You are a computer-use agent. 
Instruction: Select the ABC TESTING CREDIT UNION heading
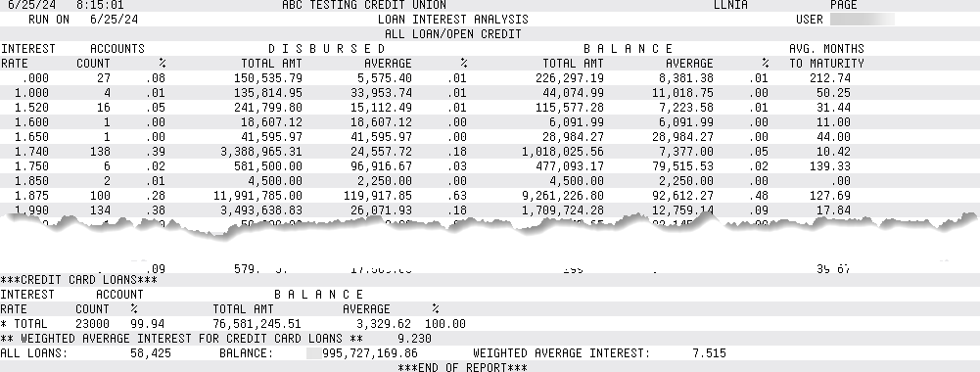364,5
